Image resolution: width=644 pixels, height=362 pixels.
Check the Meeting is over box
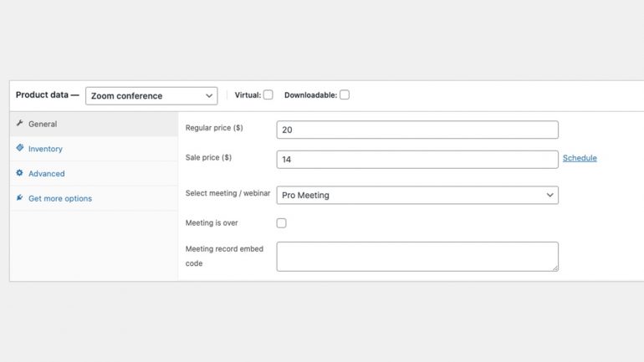(x=281, y=223)
